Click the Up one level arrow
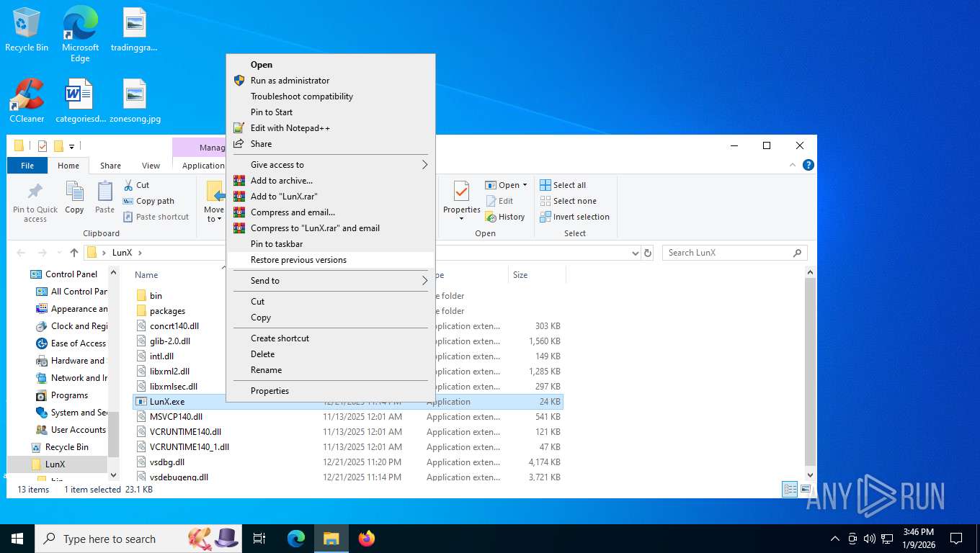The image size is (980, 553). [73, 253]
